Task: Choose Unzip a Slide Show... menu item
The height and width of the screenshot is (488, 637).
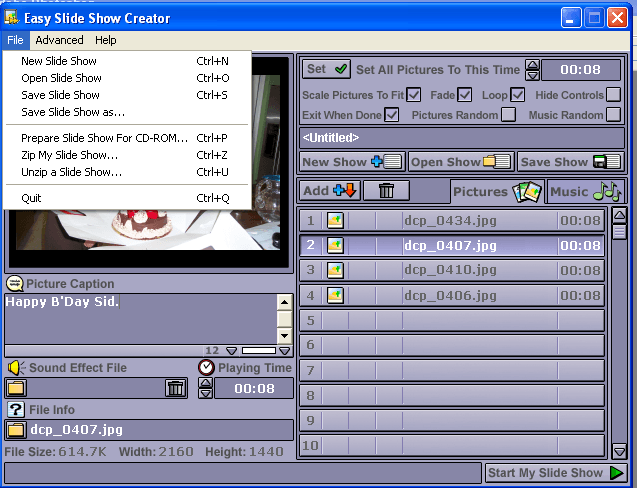Action: click(x=127, y=172)
